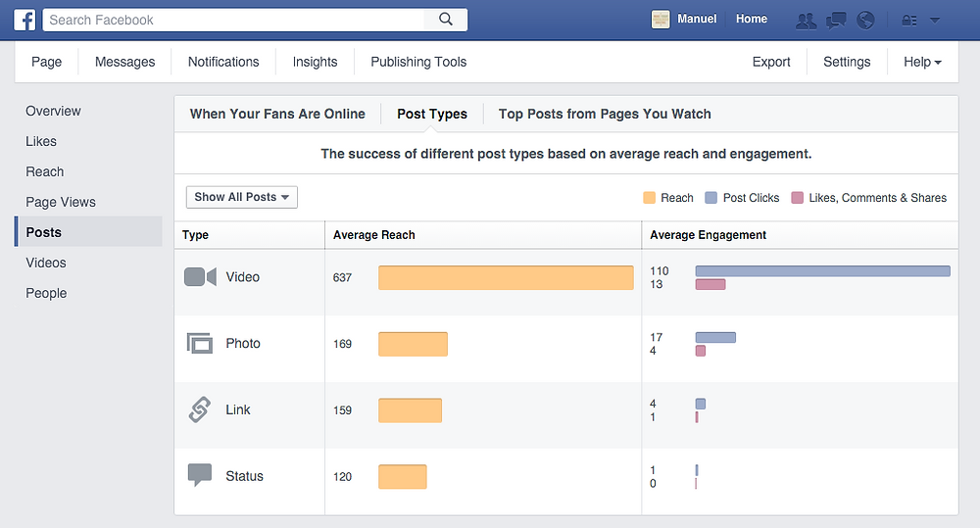
Task: Select Page Views in the sidebar
Action: click(61, 202)
